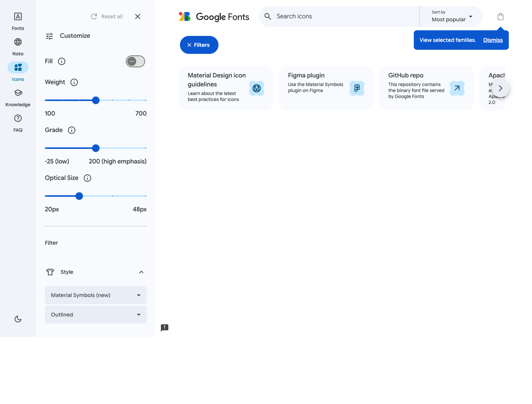532x404 pixels.
Task: Collapse the Style filter section
Action: 141,272
